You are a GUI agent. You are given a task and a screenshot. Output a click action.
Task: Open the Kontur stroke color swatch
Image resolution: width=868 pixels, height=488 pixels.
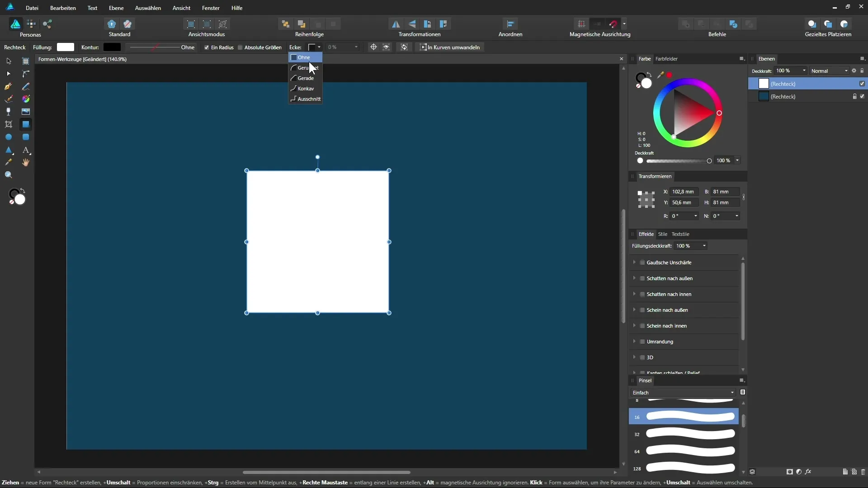click(112, 47)
